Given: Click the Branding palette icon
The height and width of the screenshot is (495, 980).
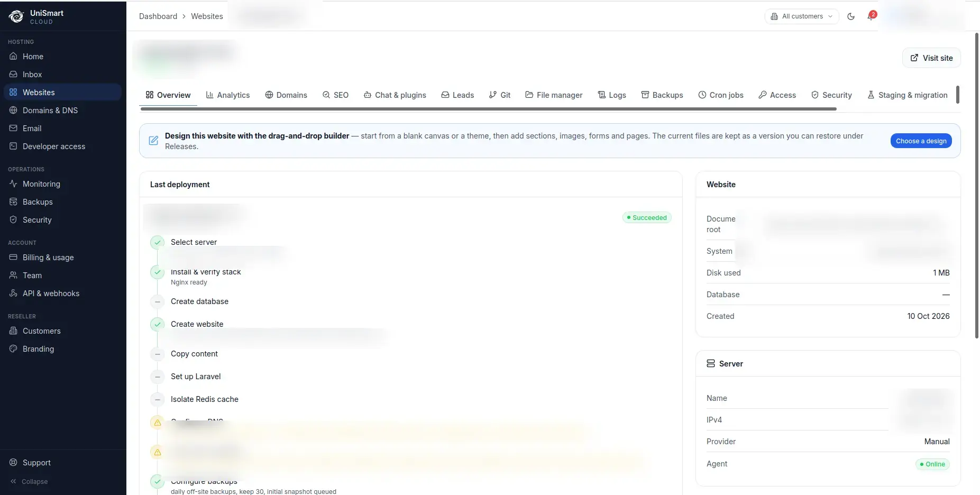Looking at the screenshot, I should (x=13, y=349).
